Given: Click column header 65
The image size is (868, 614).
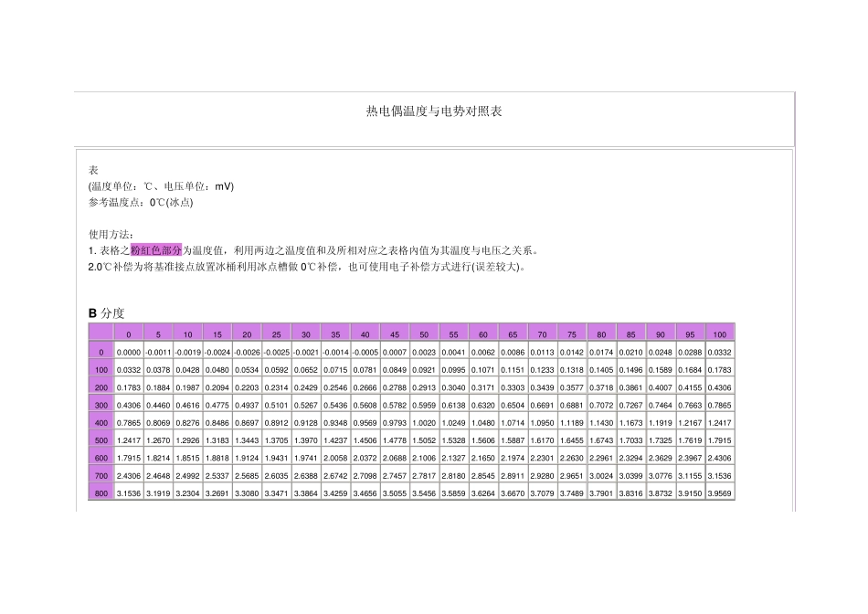Looking at the screenshot, I should point(513,334).
